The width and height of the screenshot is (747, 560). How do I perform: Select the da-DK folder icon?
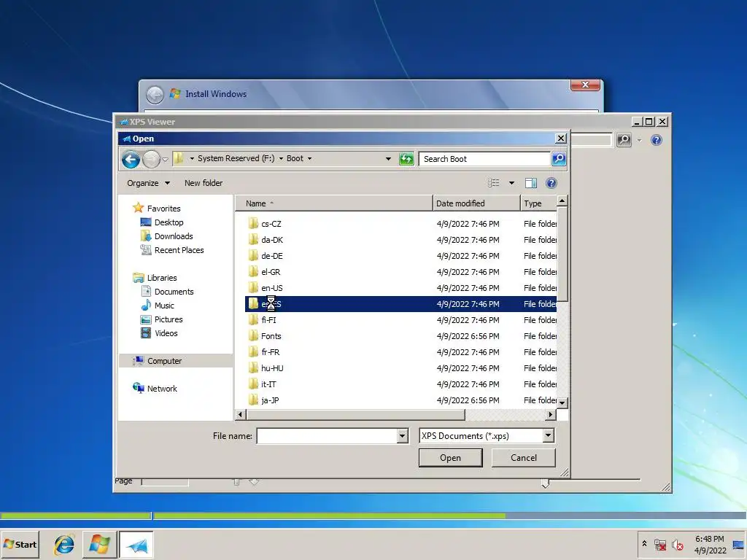tap(253, 239)
